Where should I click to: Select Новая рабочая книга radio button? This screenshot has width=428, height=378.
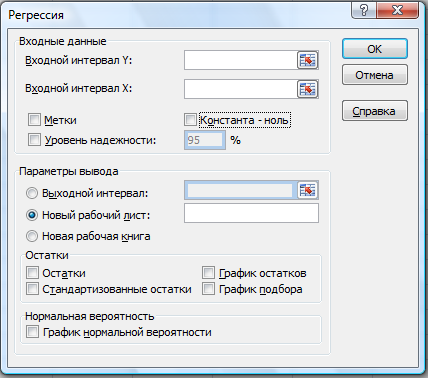tap(32, 236)
